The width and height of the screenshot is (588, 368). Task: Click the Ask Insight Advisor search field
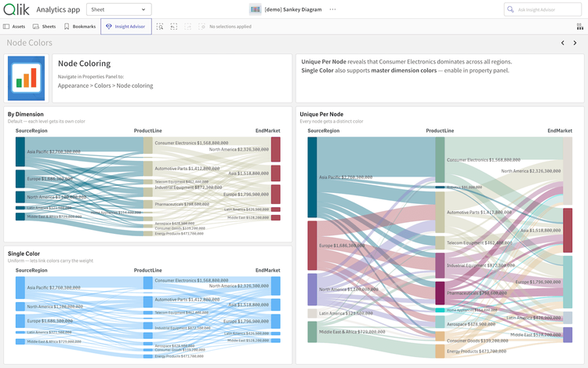point(543,9)
